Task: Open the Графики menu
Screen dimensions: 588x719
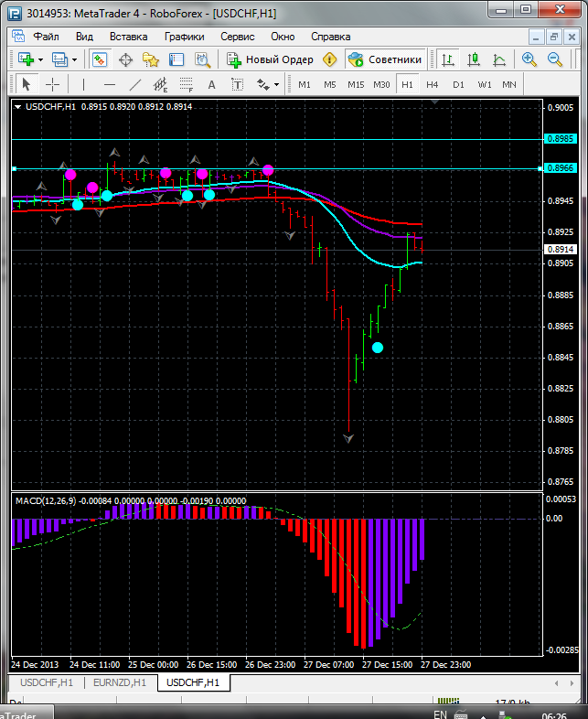Action: (185, 37)
